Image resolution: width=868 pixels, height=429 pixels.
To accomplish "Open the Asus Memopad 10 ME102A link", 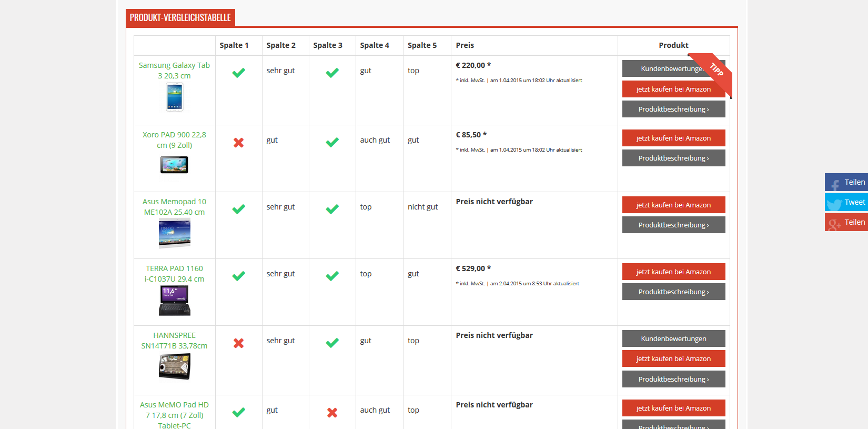I will click(x=174, y=207).
